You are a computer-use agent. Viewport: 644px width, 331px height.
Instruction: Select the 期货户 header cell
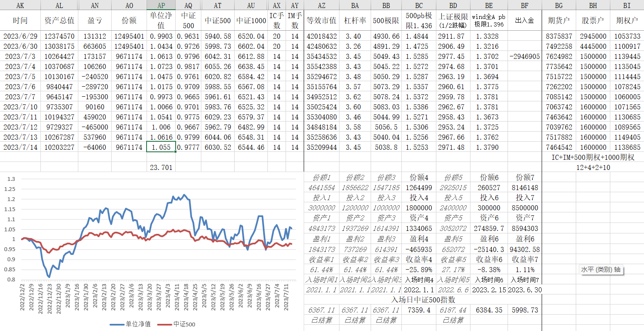click(558, 20)
